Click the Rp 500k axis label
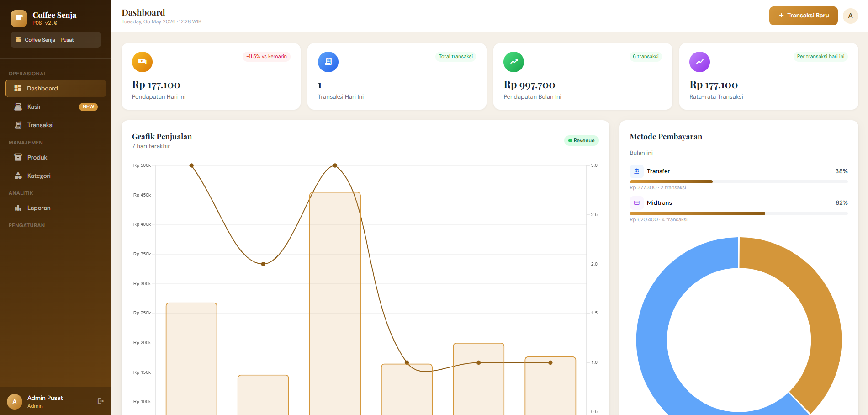Image resolution: width=868 pixels, height=415 pixels. pos(142,165)
